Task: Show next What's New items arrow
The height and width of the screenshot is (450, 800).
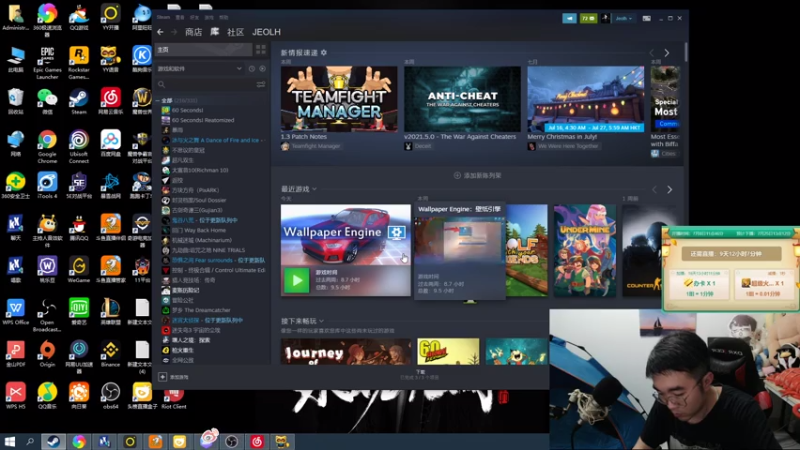Action: tap(667, 53)
